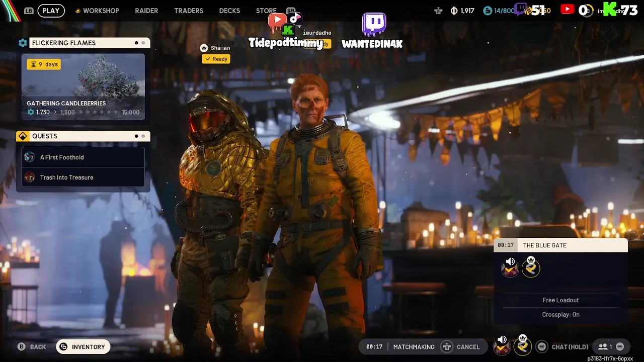Screen dimensions: 644x362
Task: Click the 9 days hourglass badge
Action: 44,64
